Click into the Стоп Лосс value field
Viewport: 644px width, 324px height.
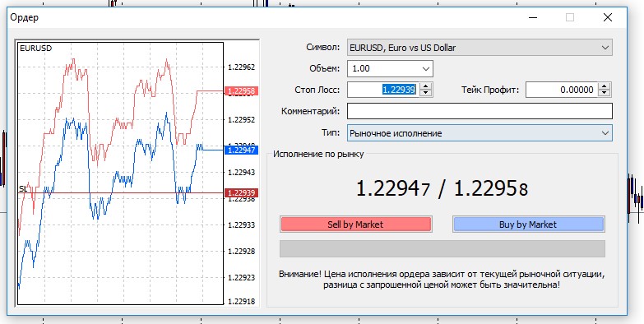[x=383, y=90]
